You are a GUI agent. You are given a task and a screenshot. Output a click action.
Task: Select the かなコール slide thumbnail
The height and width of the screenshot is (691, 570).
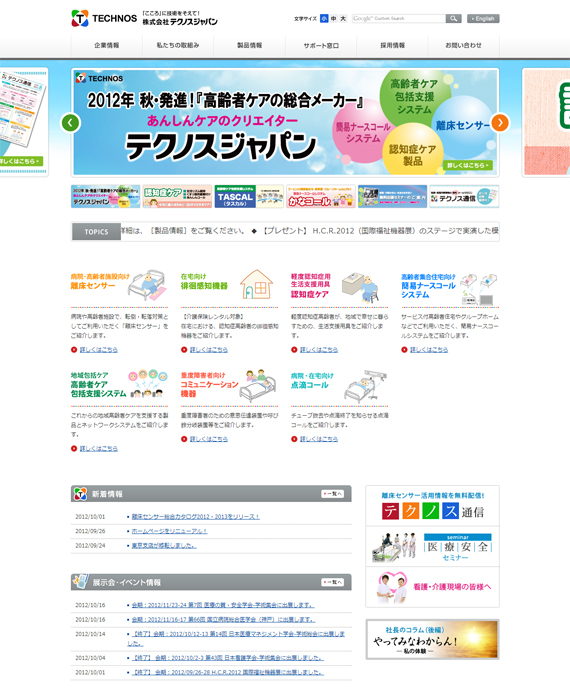click(320, 196)
